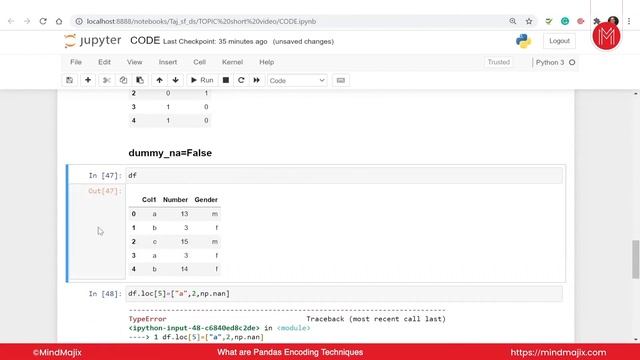The height and width of the screenshot is (360, 640).
Task: Restart kernel and run all cells icon
Action: [256, 80]
